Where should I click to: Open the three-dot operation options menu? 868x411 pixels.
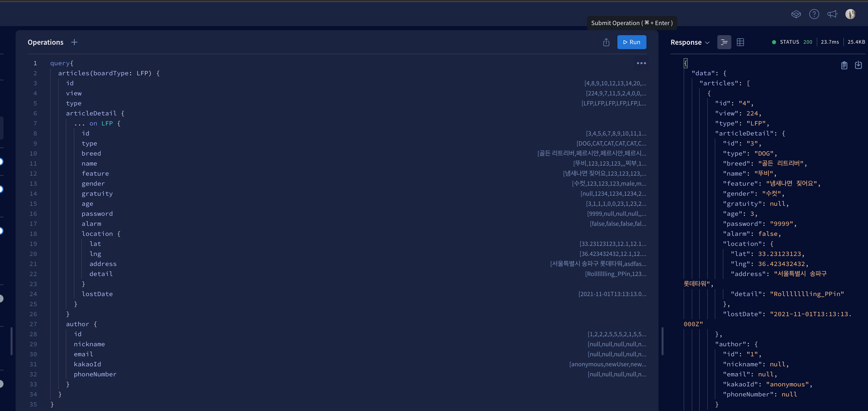(641, 63)
